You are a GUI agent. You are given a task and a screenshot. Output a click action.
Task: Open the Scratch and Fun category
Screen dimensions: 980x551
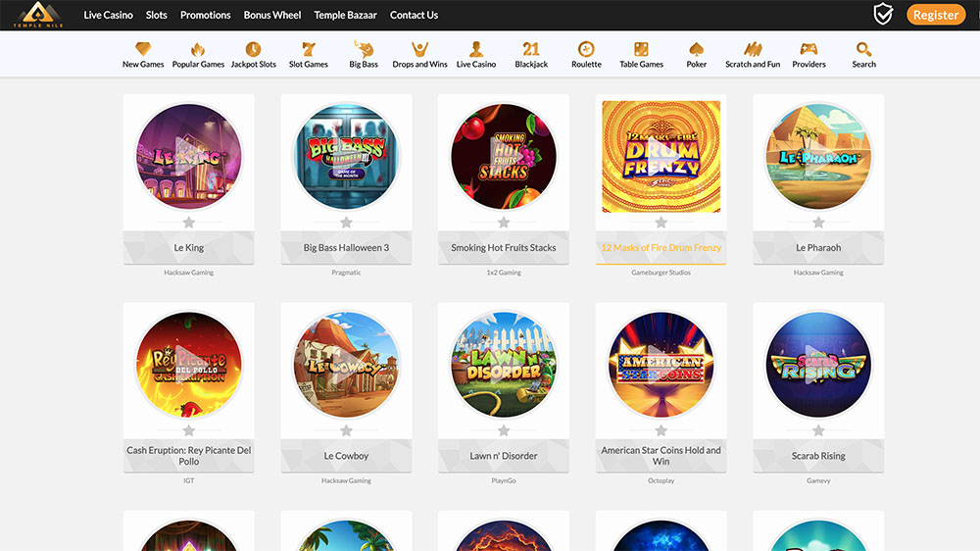(x=753, y=55)
